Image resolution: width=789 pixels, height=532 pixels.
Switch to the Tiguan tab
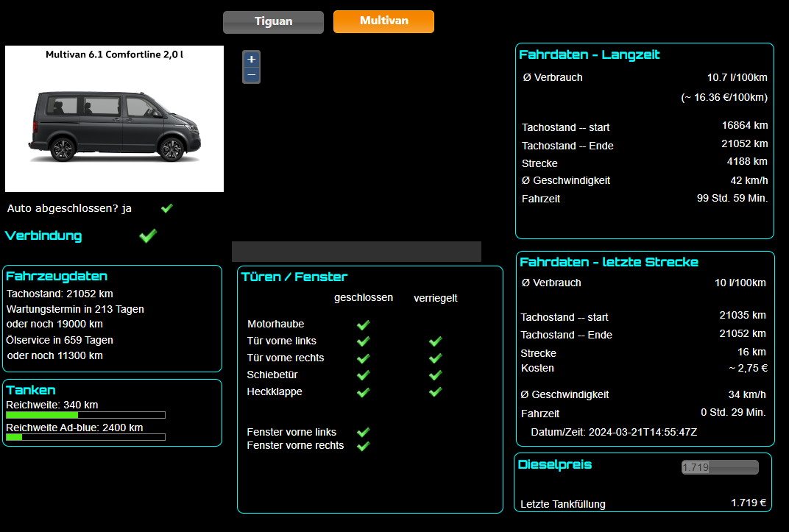(273, 22)
